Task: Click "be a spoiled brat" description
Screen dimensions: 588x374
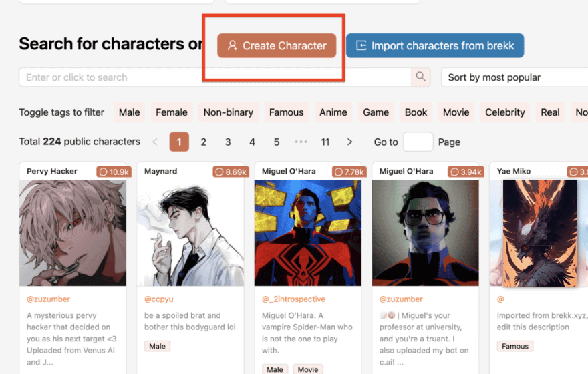Action: 190,321
